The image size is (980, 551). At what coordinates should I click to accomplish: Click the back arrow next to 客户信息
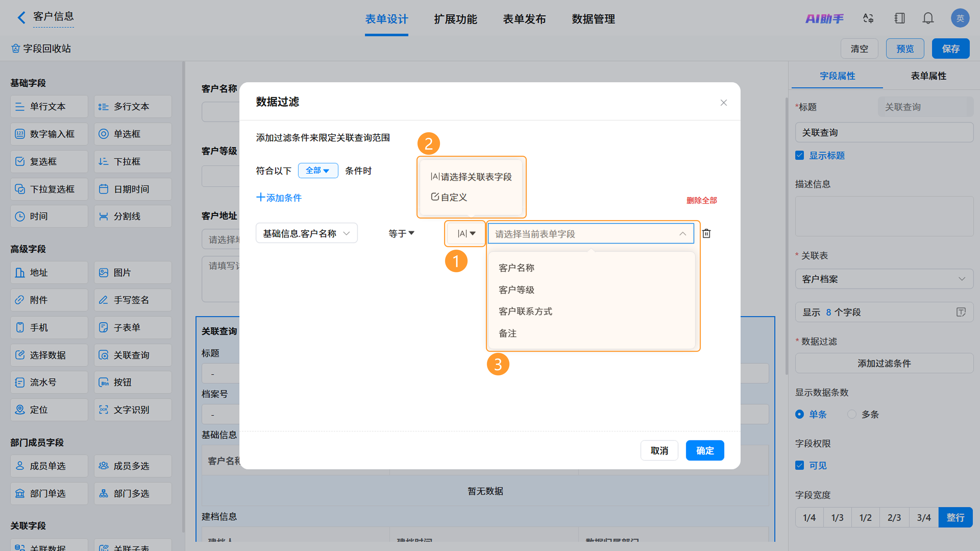[x=21, y=18]
